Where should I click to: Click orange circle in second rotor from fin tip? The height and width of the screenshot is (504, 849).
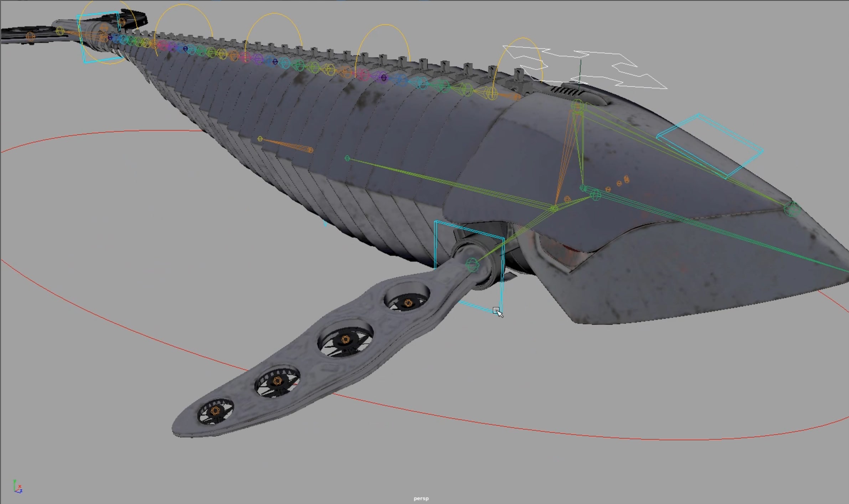(x=278, y=381)
